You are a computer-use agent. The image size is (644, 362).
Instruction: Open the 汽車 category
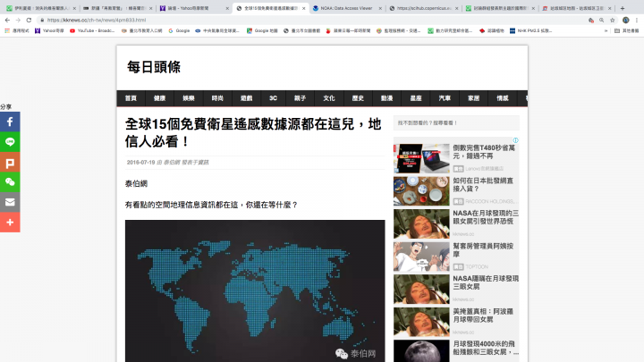(445, 98)
